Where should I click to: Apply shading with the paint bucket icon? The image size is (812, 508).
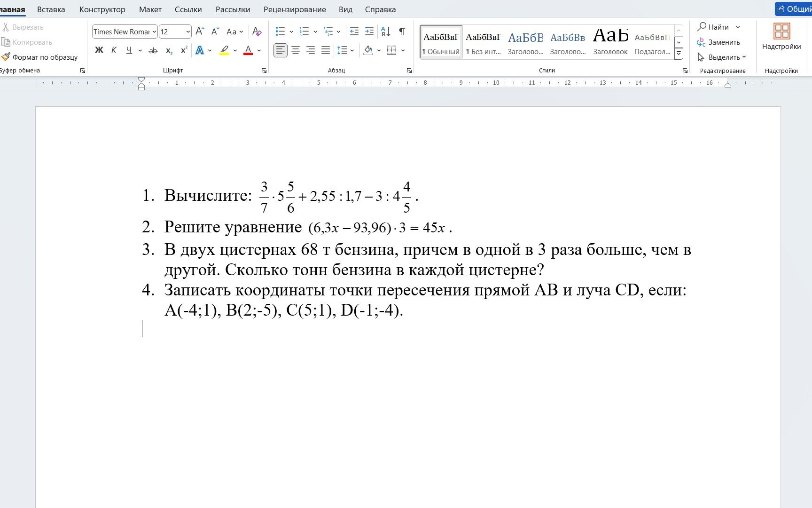(368, 50)
